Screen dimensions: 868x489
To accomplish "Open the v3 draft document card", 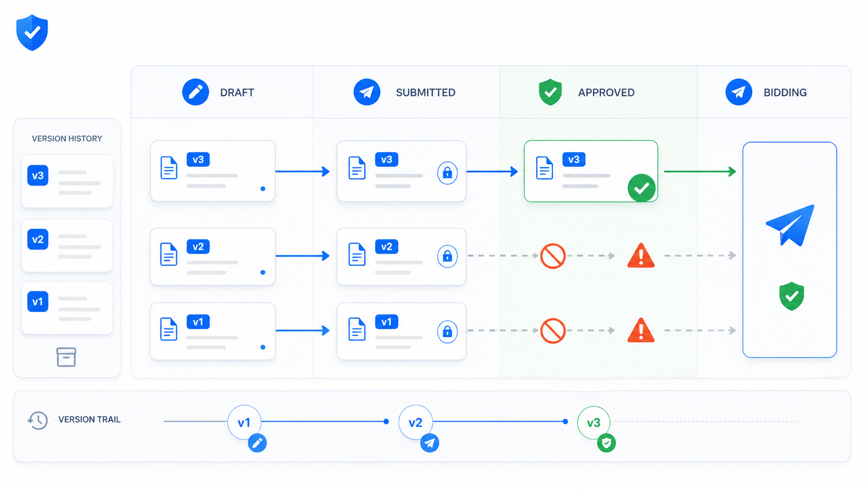I will [x=213, y=170].
